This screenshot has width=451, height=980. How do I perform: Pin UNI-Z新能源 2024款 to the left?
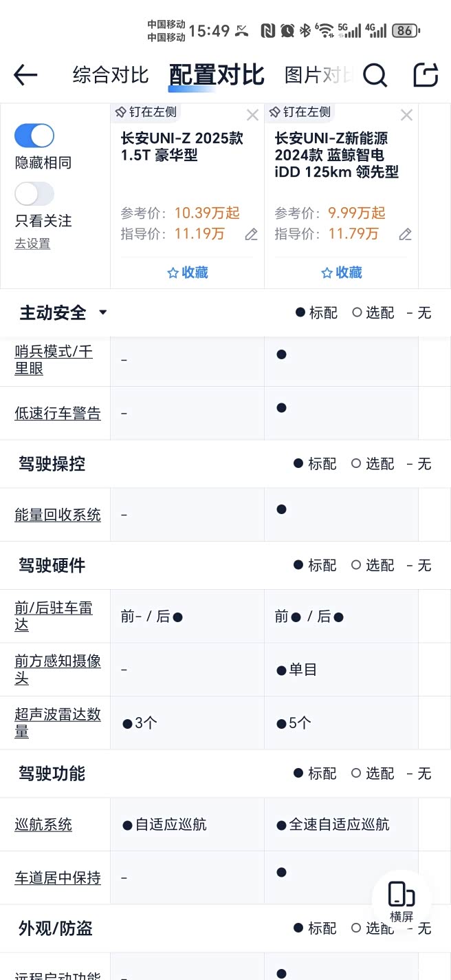click(299, 112)
